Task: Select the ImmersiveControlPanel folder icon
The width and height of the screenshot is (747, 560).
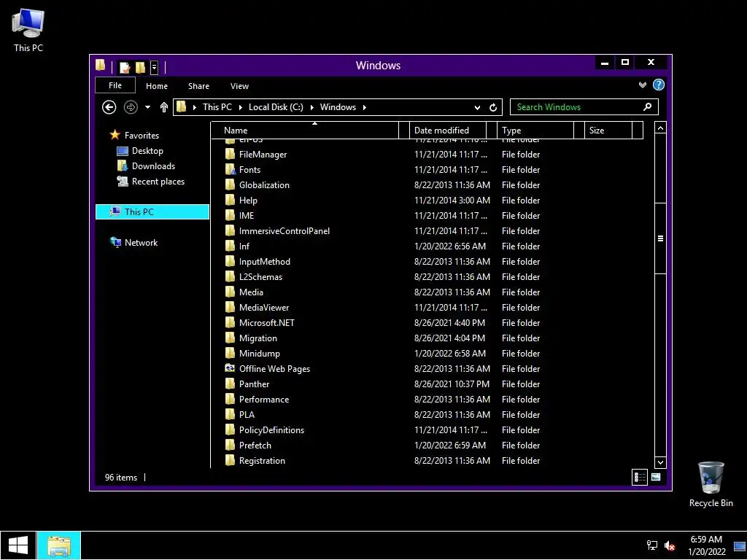Action: click(230, 231)
